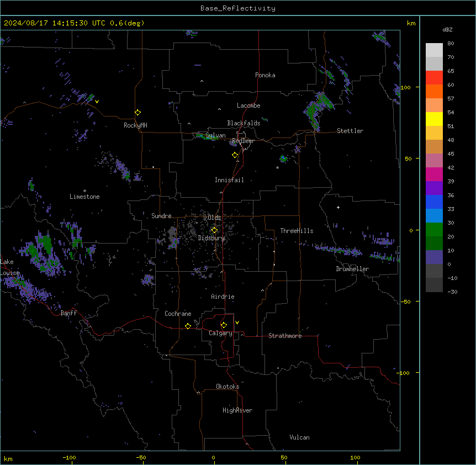
Task: Click the RockyMH label on the map
Action: tap(135, 126)
